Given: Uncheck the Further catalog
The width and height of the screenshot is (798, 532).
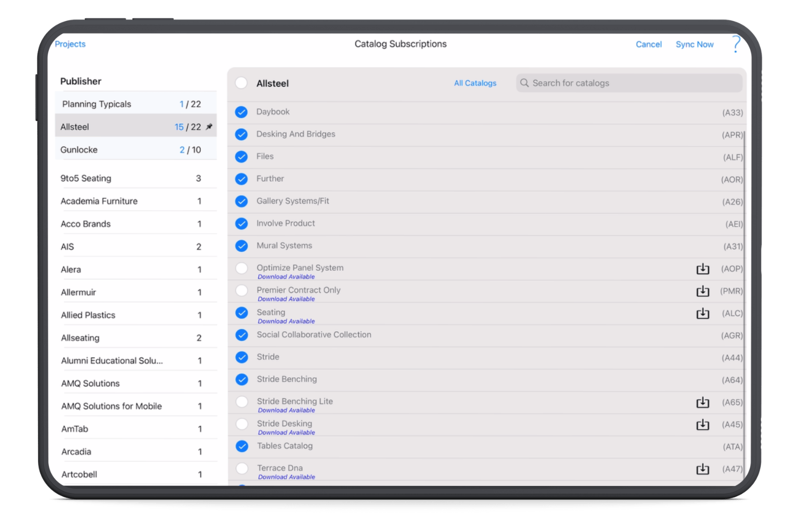Looking at the screenshot, I should tap(241, 179).
